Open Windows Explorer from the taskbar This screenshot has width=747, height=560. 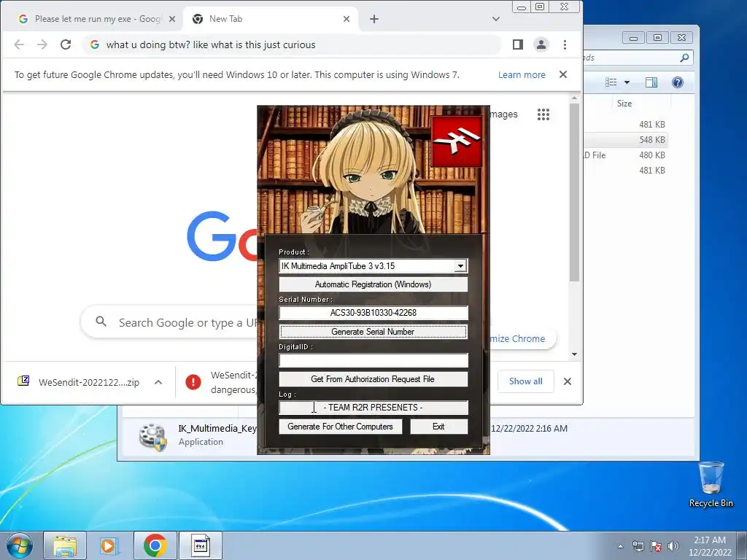[x=65, y=545]
